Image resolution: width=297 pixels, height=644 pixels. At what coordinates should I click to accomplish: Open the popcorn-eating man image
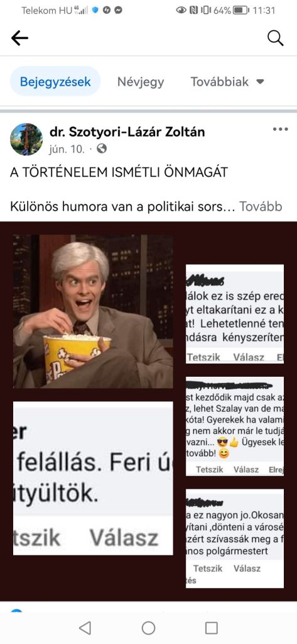tap(93, 311)
